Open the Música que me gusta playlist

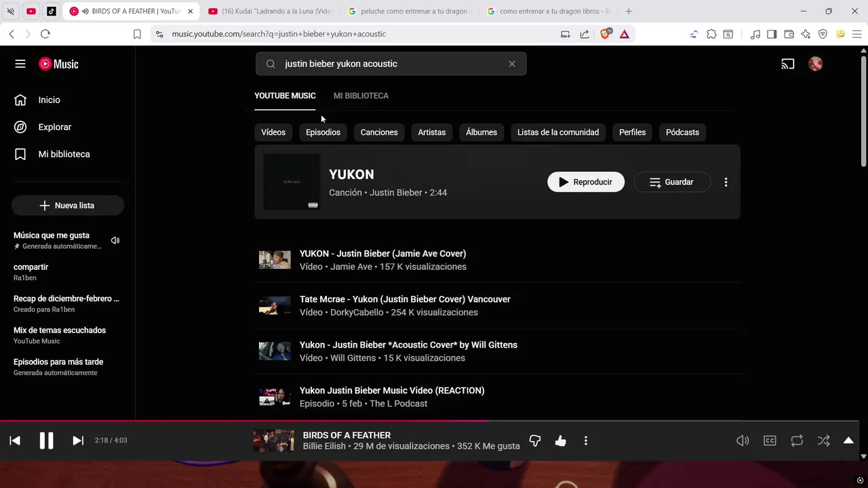(x=58, y=240)
